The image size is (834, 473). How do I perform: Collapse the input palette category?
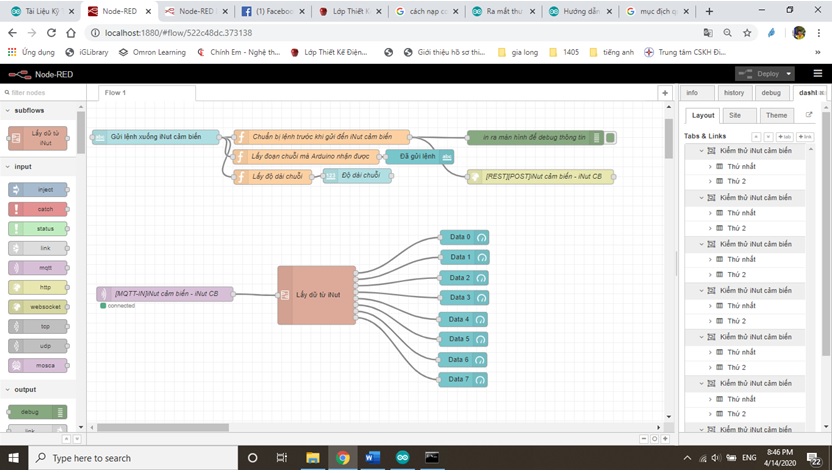22,167
